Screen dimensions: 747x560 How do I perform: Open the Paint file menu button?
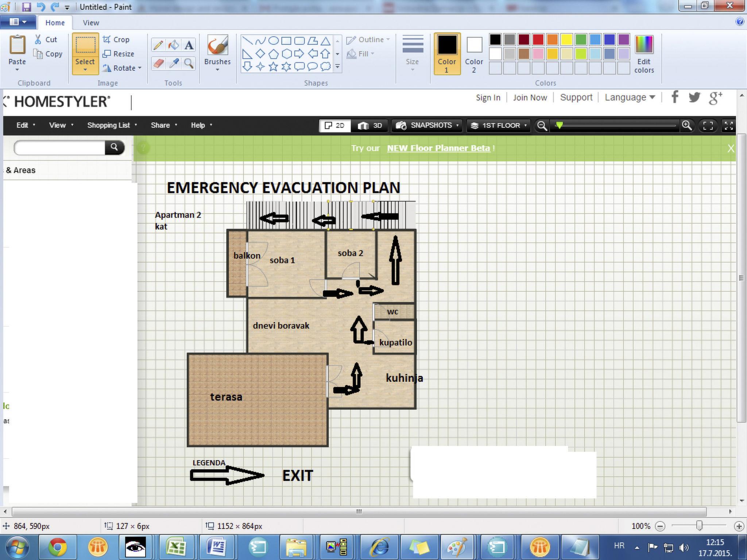(x=18, y=22)
